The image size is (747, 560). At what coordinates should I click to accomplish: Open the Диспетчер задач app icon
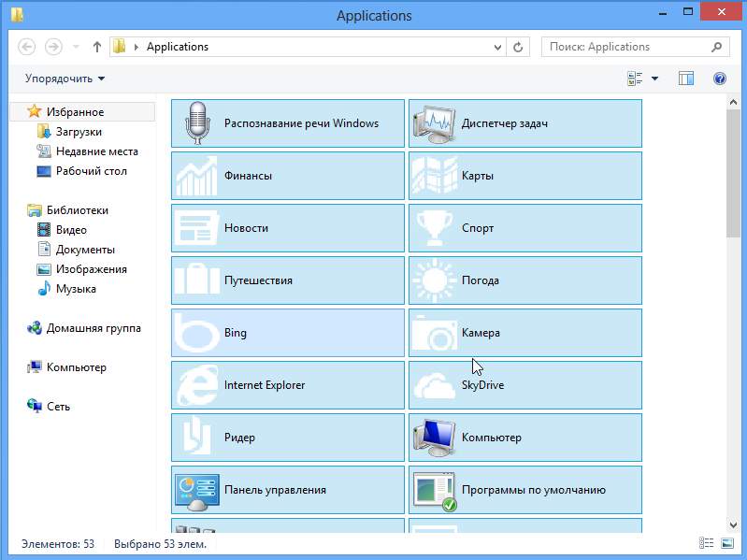coord(434,123)
